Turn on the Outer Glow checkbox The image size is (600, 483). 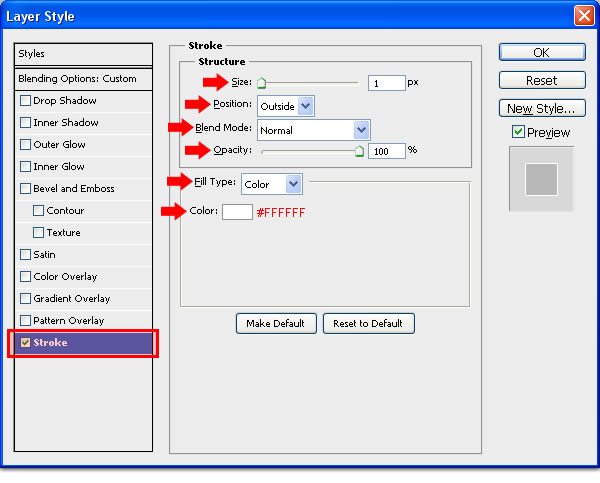point(25,145)
